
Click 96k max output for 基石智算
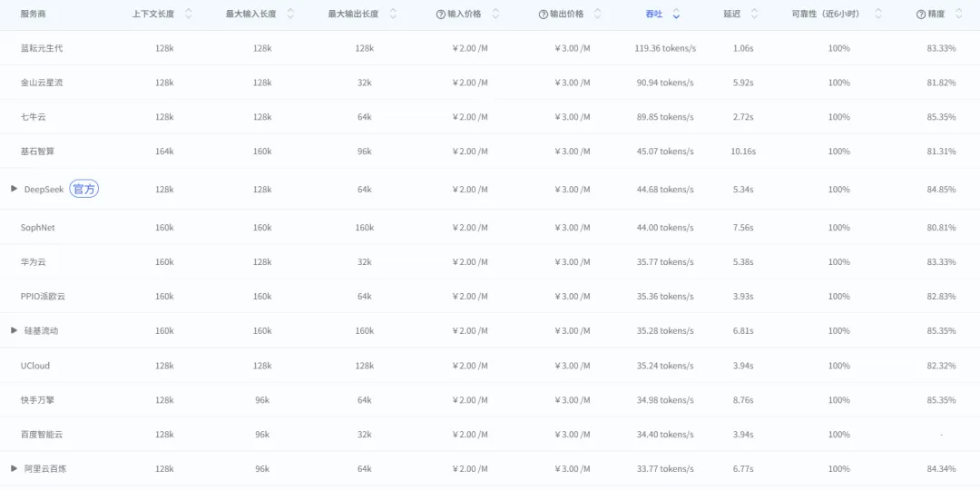(x=365, y=152)
